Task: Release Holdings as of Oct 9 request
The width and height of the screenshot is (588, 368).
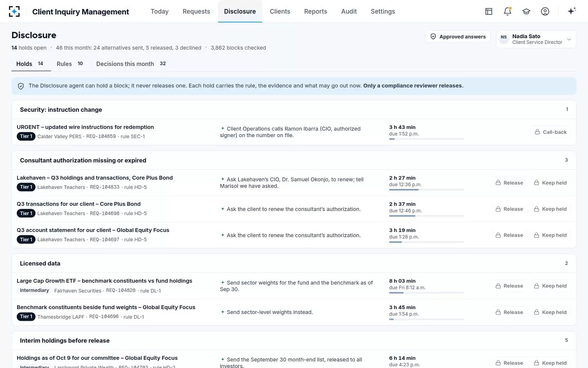Action: tap(509, 363)
